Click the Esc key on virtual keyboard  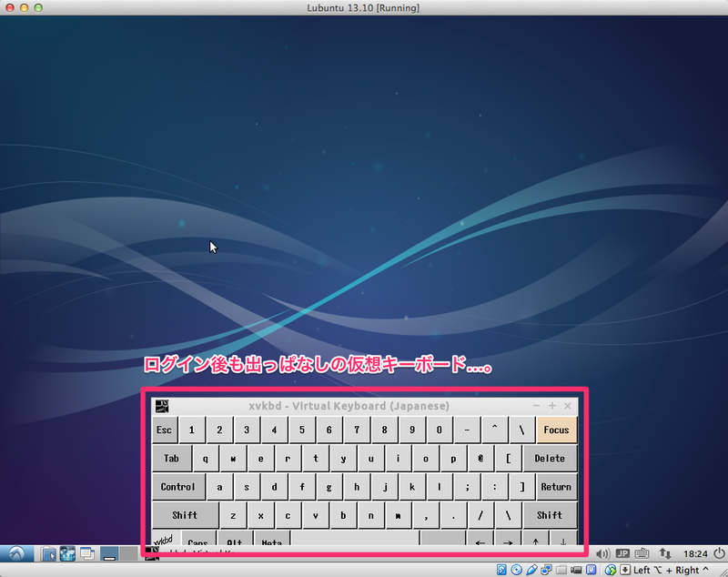(x=165, y=430)
